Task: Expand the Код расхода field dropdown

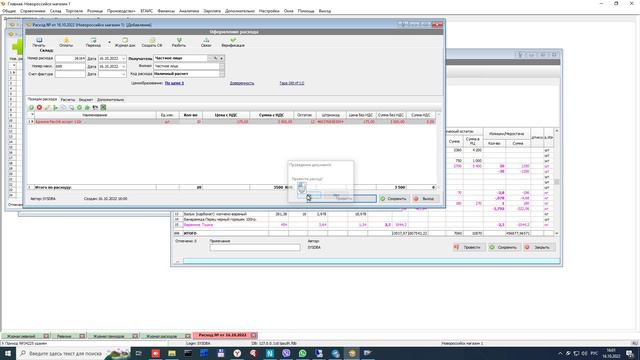Action: point(222,74)
